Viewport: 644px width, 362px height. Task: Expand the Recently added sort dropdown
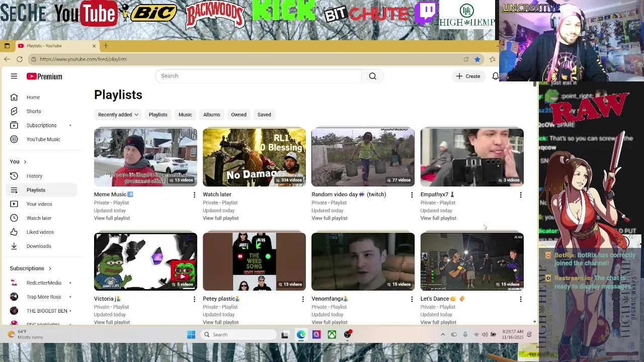click(x=118, y=115)
